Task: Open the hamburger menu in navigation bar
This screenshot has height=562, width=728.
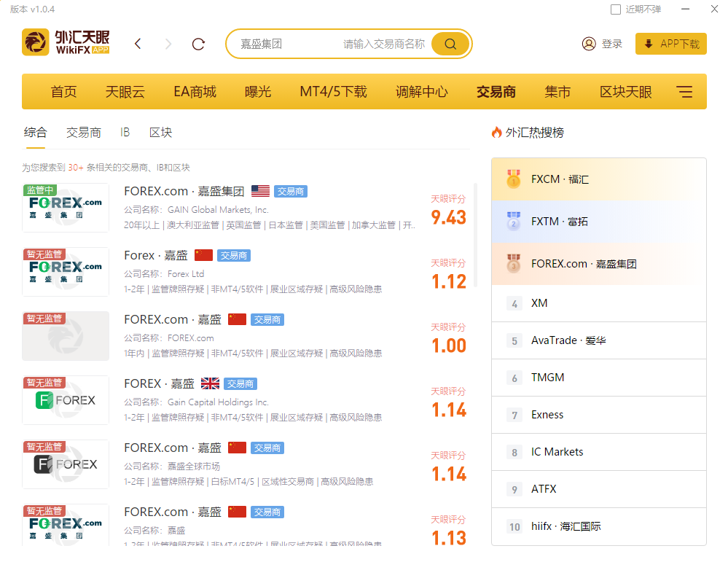Action: coord(684,92)
